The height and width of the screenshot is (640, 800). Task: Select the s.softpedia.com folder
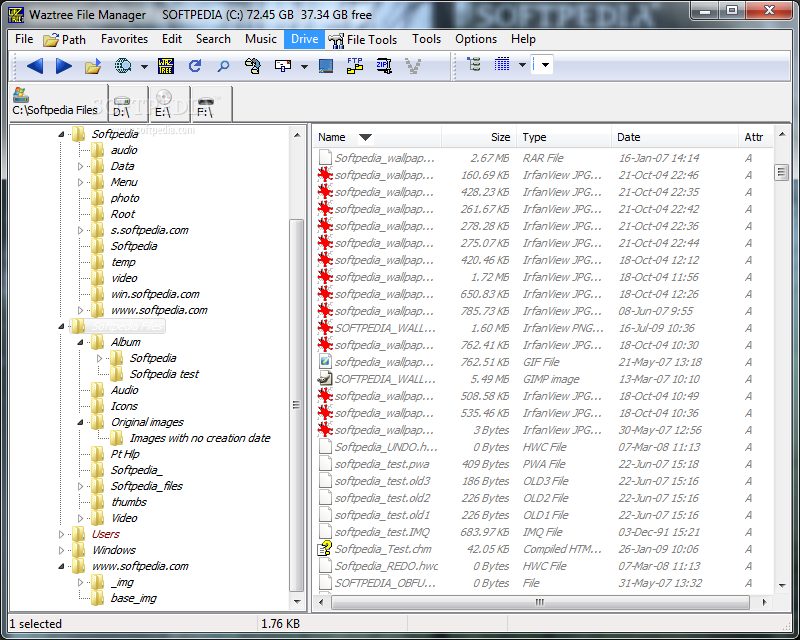[x=149, y=231]
